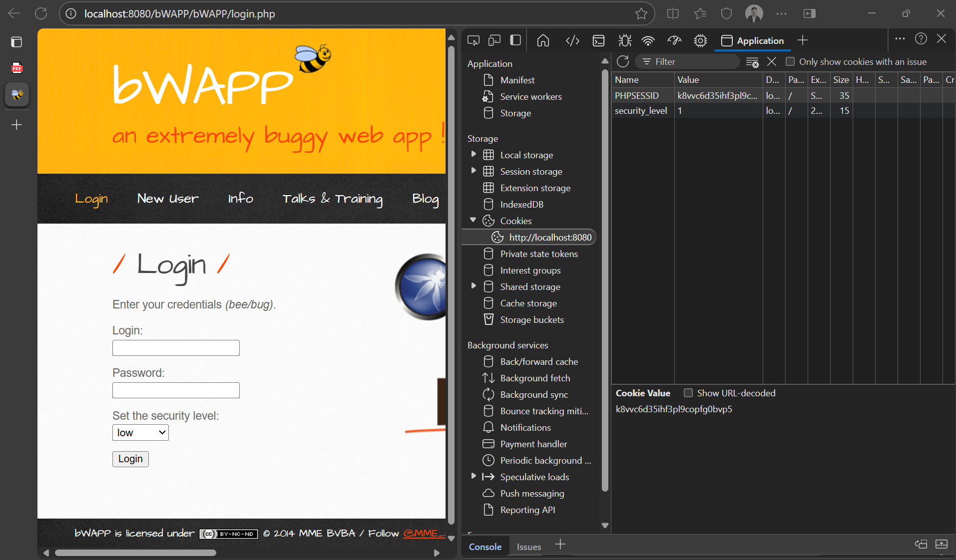Click the Password input field

click(x=176, y=390)
